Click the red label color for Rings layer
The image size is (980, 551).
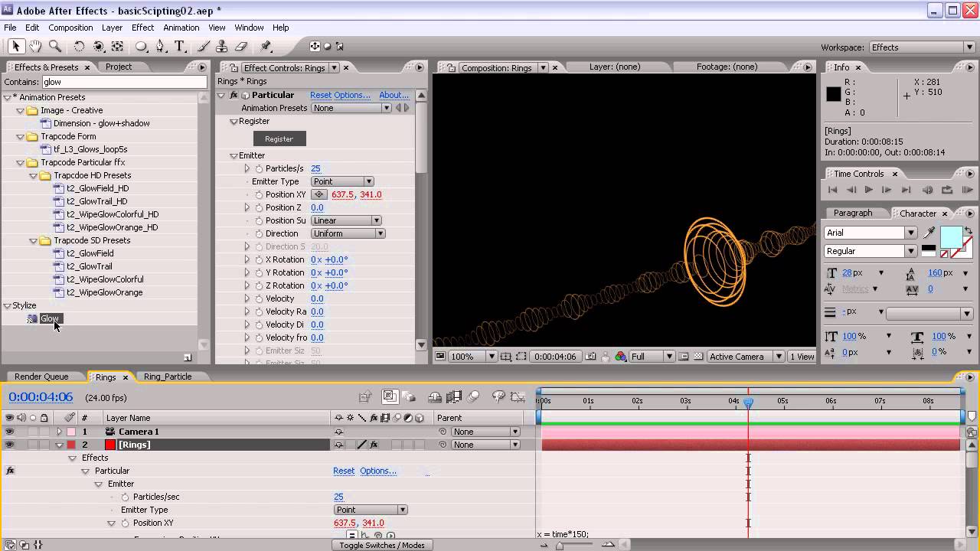point(71,445)
